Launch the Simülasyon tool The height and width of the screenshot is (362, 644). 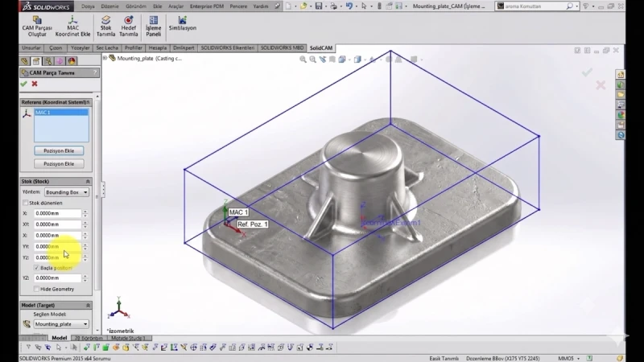(x=183, y=23)
